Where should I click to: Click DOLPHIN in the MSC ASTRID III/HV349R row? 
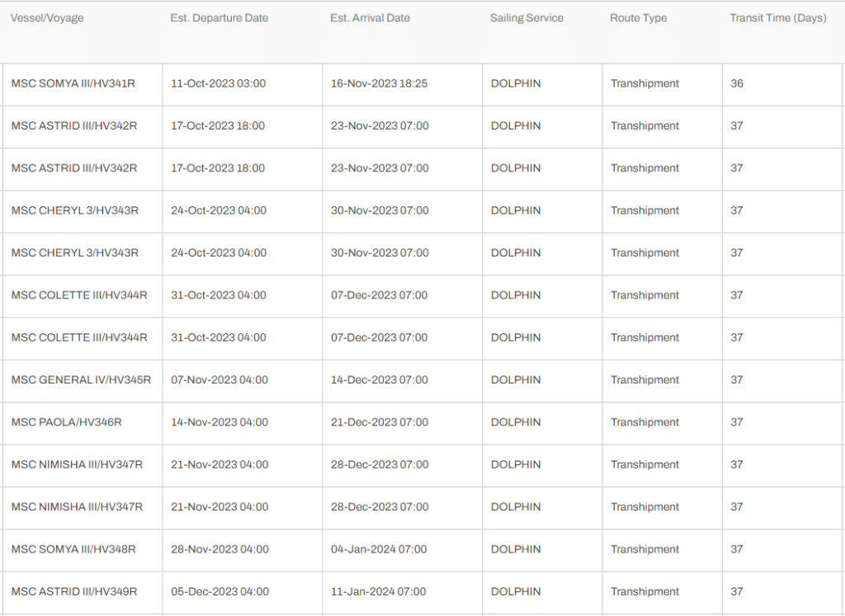[516, 592]
